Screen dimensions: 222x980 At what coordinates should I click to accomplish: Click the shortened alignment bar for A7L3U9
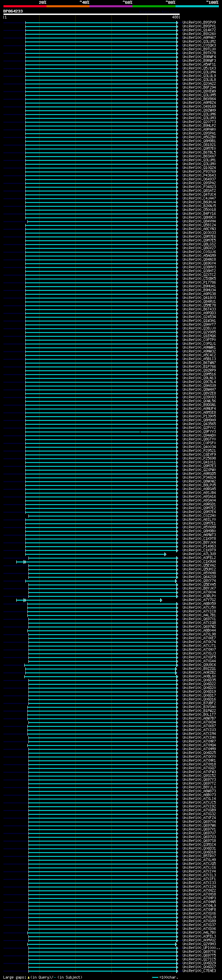(x=96, y=554)
